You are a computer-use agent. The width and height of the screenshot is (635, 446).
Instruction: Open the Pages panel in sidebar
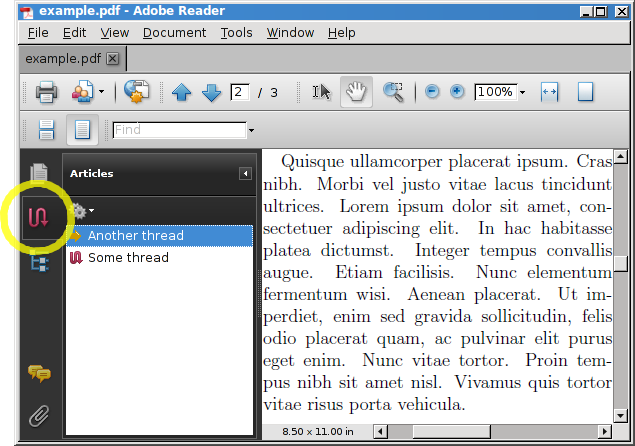coord(40,174)
